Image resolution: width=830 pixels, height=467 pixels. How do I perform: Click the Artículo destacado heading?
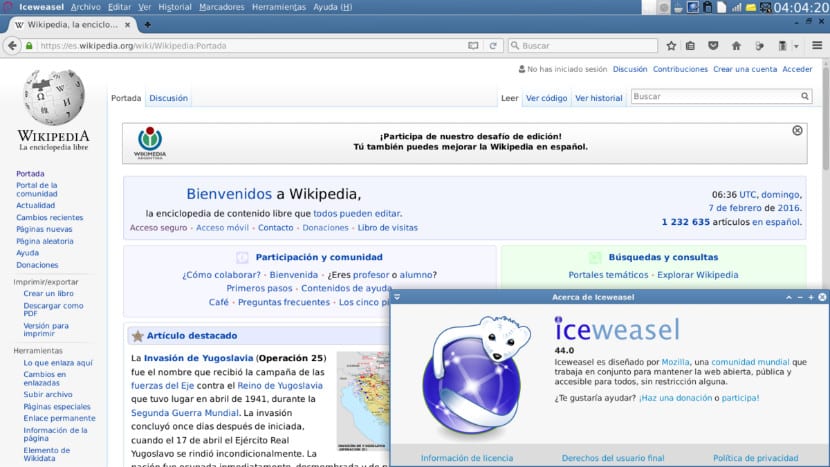click(192, 336)
